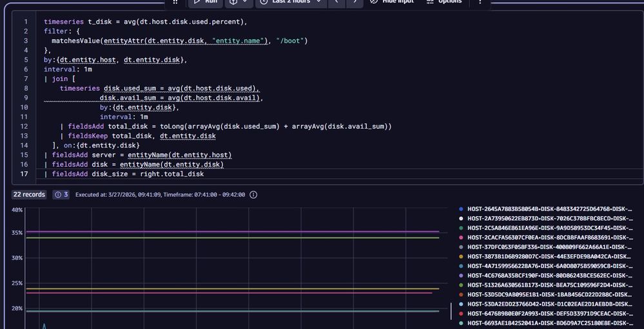Click the fieldsAdd total_disk code line
Screen dimensions: 644x329
pyautogui.click(x=226, y=126)
